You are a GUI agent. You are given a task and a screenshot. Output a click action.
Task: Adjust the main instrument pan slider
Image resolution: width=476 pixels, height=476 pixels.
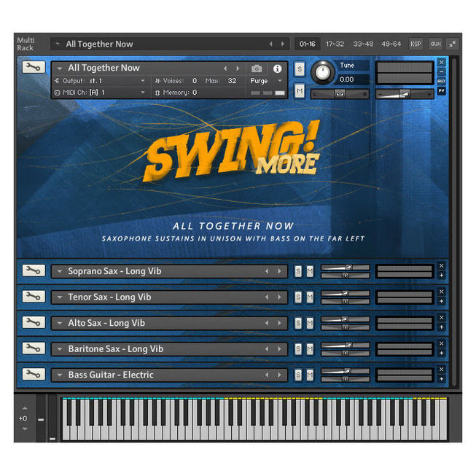pyautogui.click(x=340, y=95)
